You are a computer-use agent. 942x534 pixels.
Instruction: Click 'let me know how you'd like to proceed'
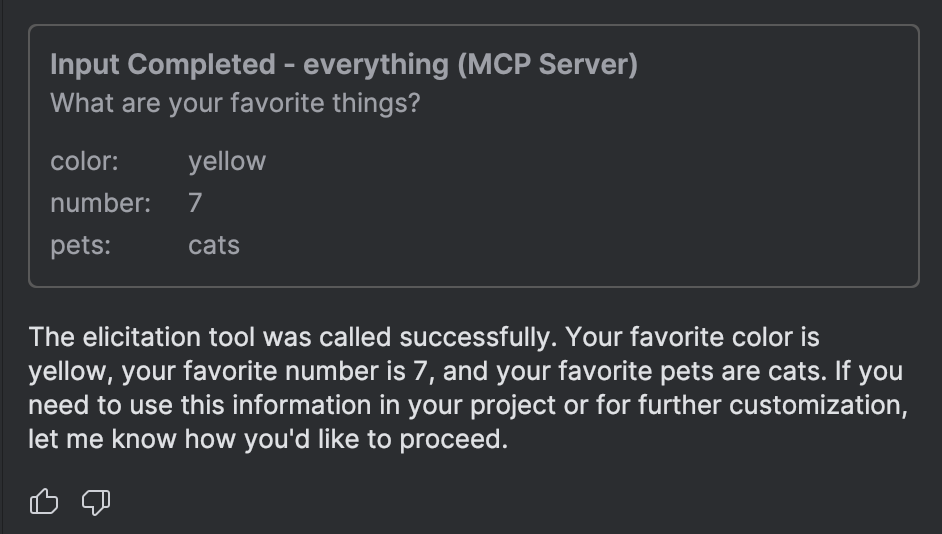(268, 439)
